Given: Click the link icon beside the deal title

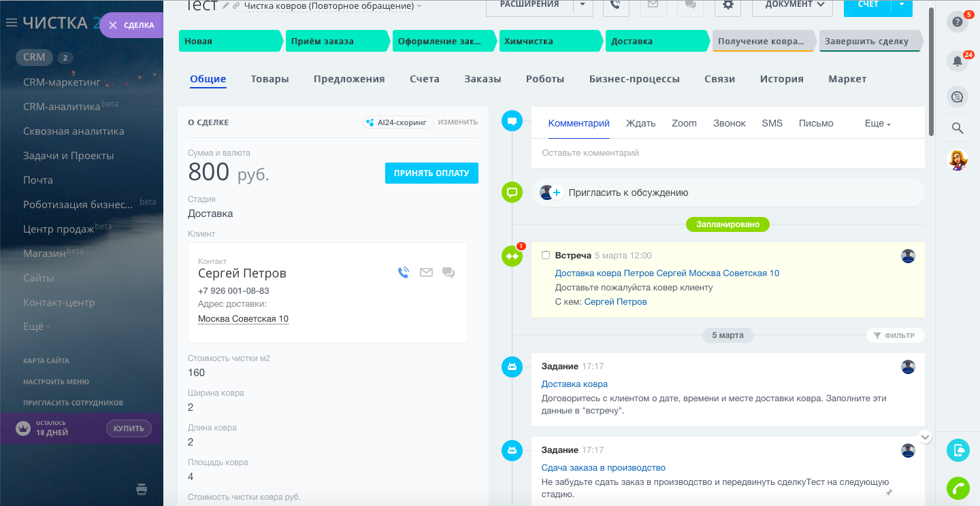Looking at the screenshot, I should click(x=236, y=5).
